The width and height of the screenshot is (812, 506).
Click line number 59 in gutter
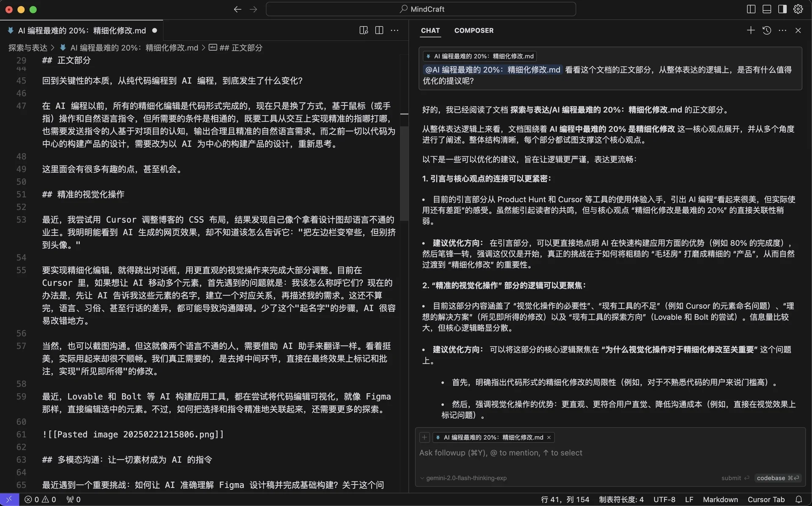click(x=21, y=396)
